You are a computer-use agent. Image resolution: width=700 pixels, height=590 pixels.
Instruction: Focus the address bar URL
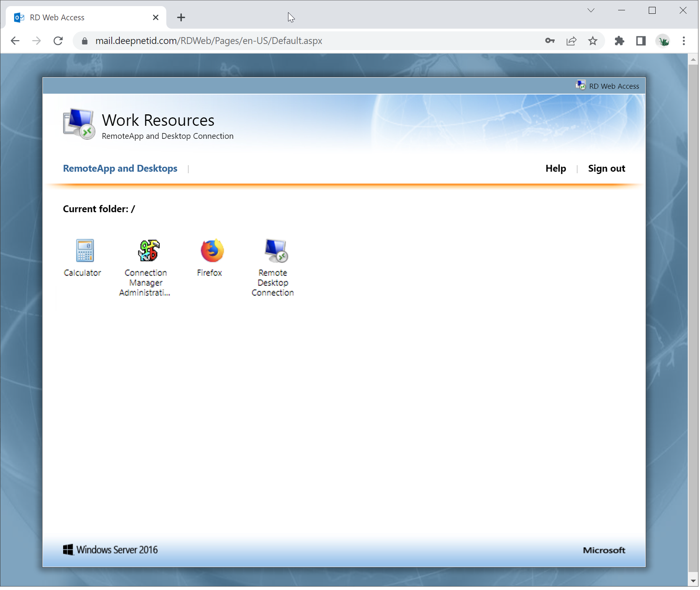209,41
